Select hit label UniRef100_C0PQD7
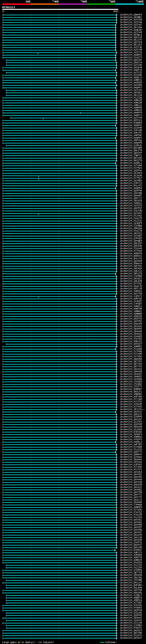The height and width of the screenshot is (644, 146). (131, 304)
